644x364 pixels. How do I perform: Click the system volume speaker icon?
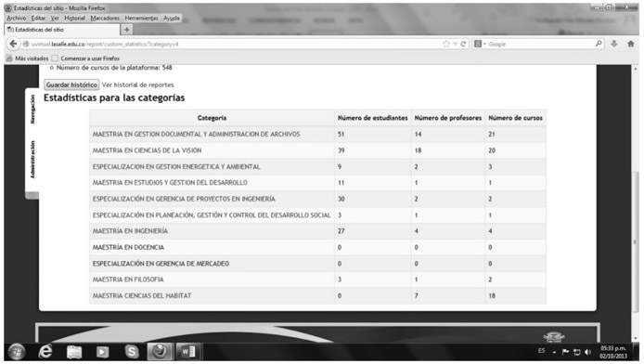pos(587,352)
